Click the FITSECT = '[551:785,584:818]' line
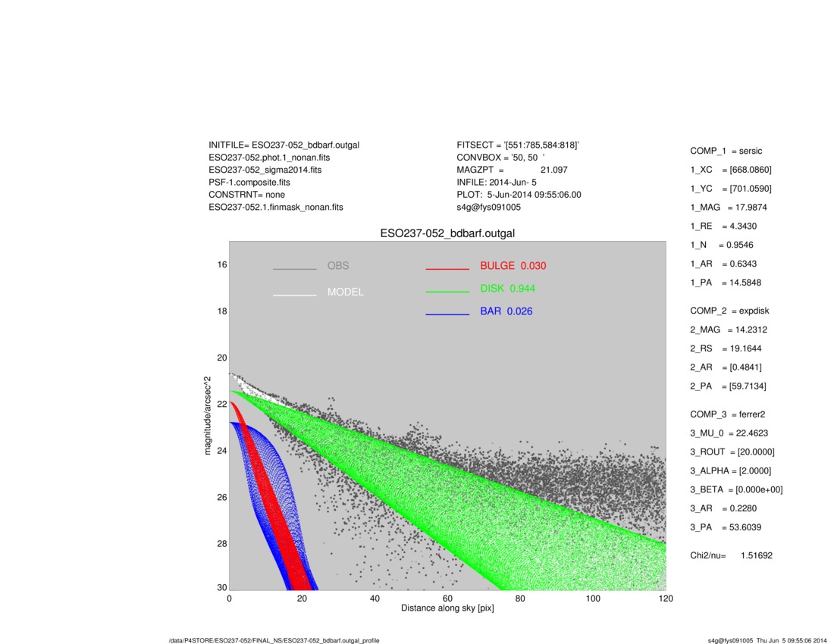 [x=518, y=145]
